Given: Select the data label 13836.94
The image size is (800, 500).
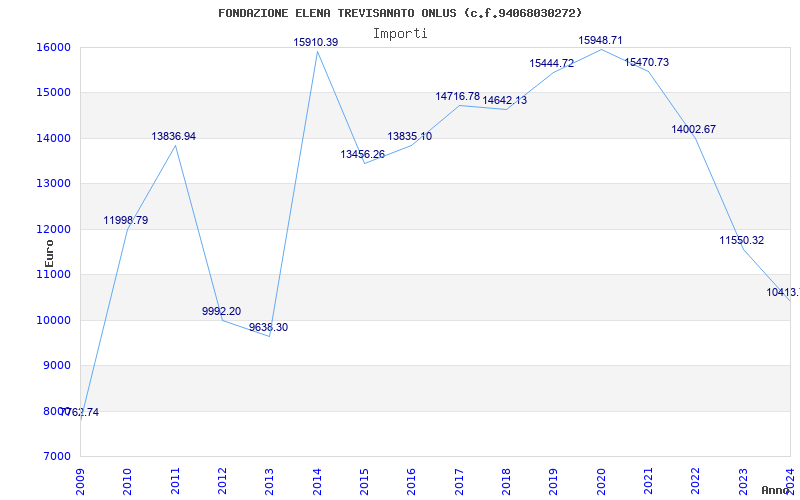Looking at the screenshot, I should point(173,136).
